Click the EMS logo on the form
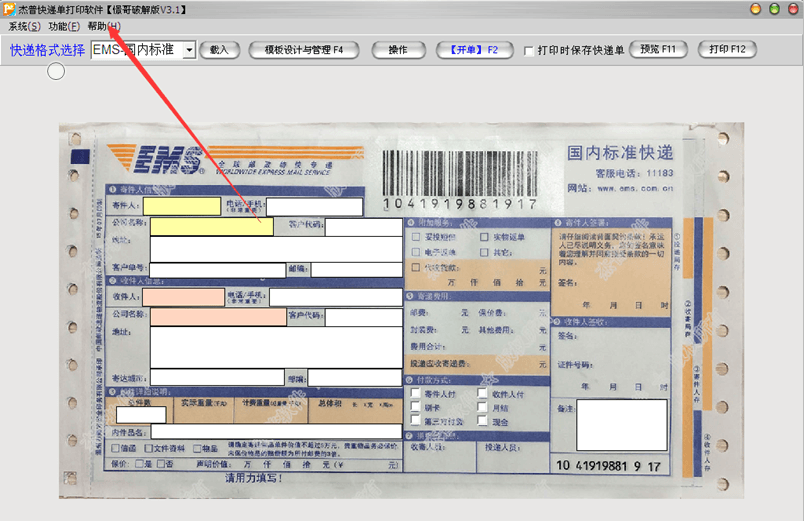 click(x=156, y=159)
